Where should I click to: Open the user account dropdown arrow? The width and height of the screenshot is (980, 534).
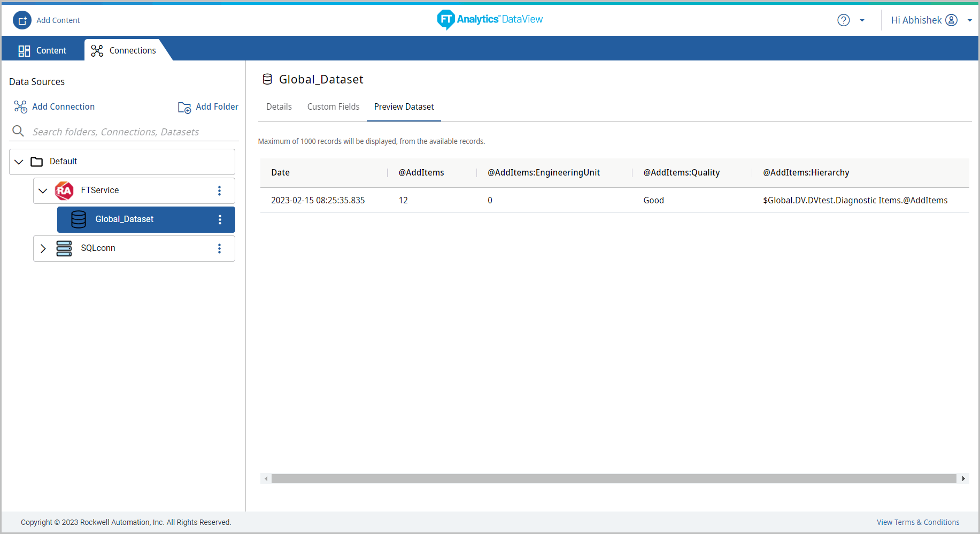(969, 21)
